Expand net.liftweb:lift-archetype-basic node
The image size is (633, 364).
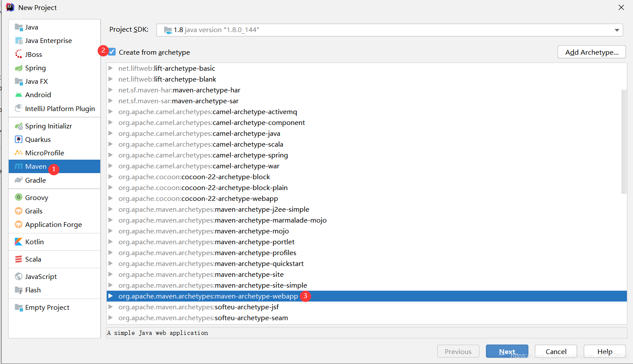point(111,68)
